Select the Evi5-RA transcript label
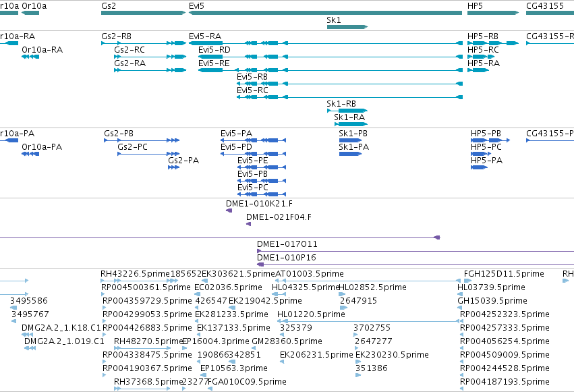 click(205, 36)
